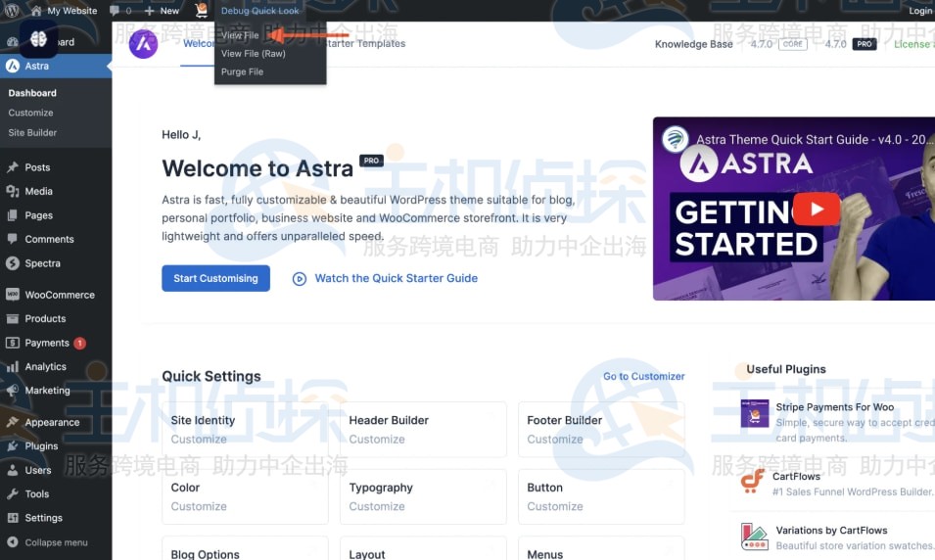Click the Media icon in sidebar
Viewport: 935px width, 560px height.
tap(13, 191)
